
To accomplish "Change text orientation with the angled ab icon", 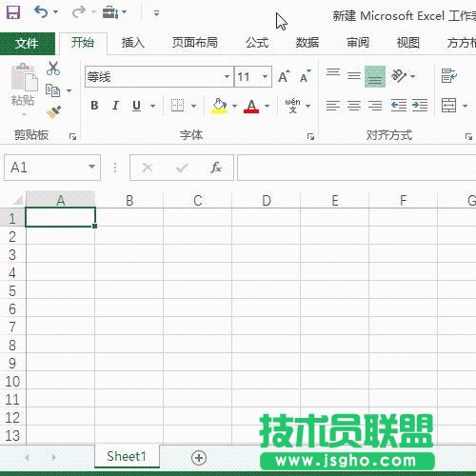I will point(399,75).
